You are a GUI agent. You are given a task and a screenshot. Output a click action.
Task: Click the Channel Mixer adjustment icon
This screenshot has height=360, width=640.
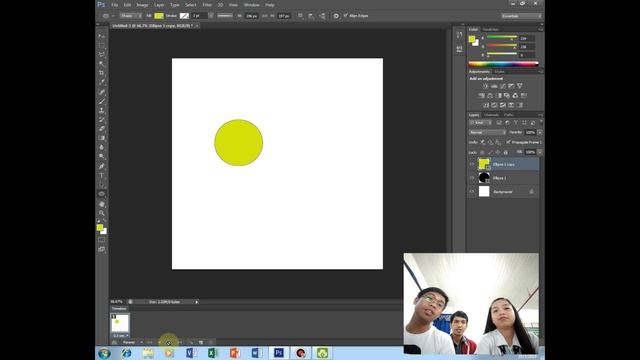click(x=515, y=96)
